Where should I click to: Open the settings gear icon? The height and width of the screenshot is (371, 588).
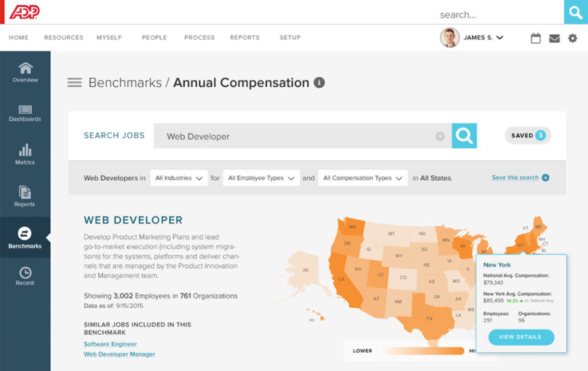[x=573, y=38]
